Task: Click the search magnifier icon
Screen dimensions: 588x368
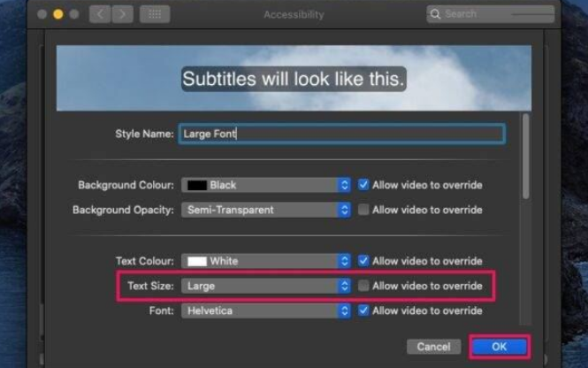Action: [435, 14]
